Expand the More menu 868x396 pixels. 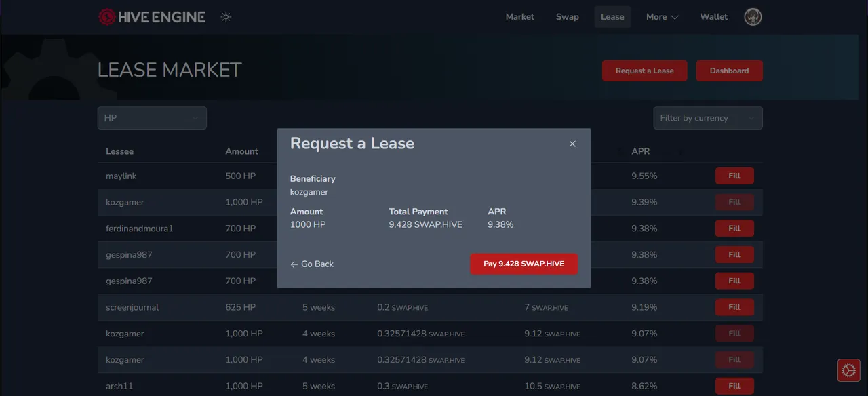(662, 17)
